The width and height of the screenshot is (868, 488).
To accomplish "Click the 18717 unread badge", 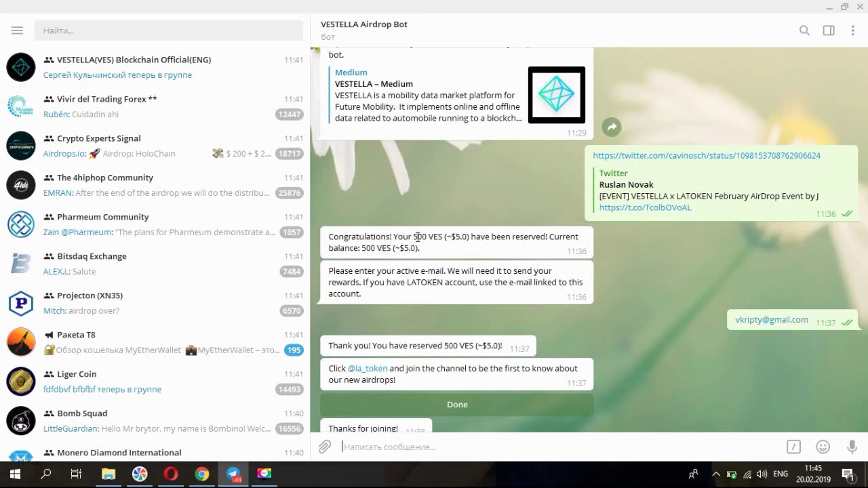I will click(290, 154).
